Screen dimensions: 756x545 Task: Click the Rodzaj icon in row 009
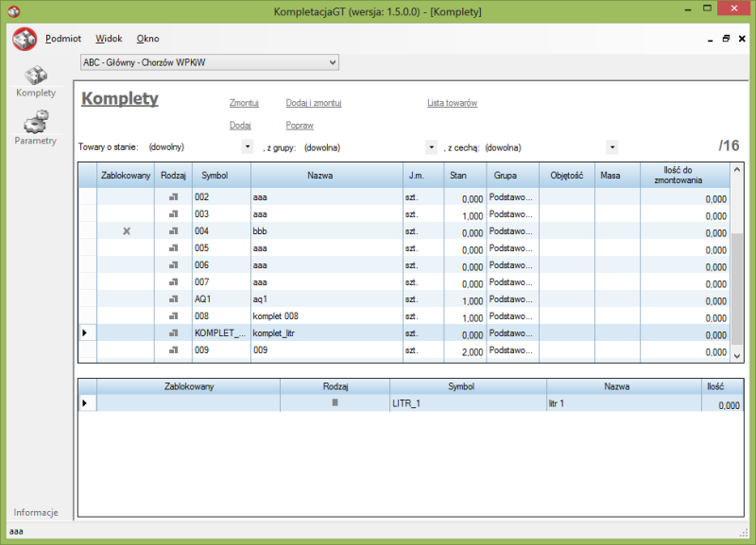pos(173,350)
